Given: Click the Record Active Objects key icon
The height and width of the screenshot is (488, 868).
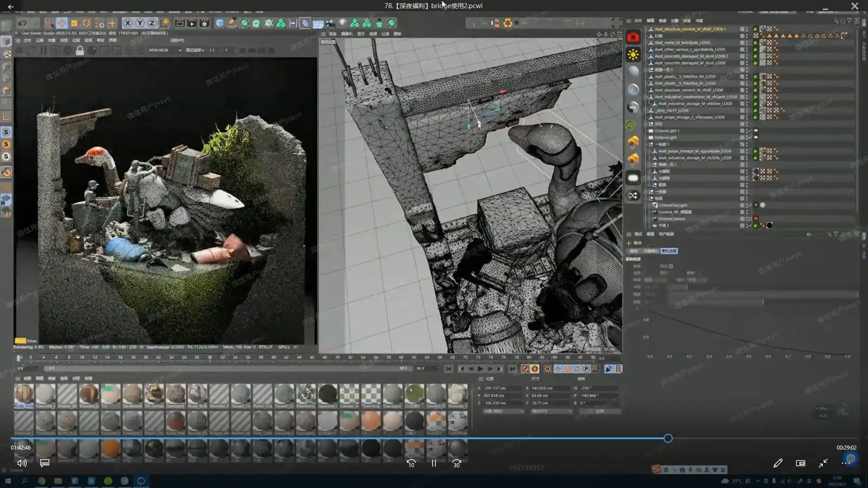Looking at the screenshot, I should tap(525, 369).
